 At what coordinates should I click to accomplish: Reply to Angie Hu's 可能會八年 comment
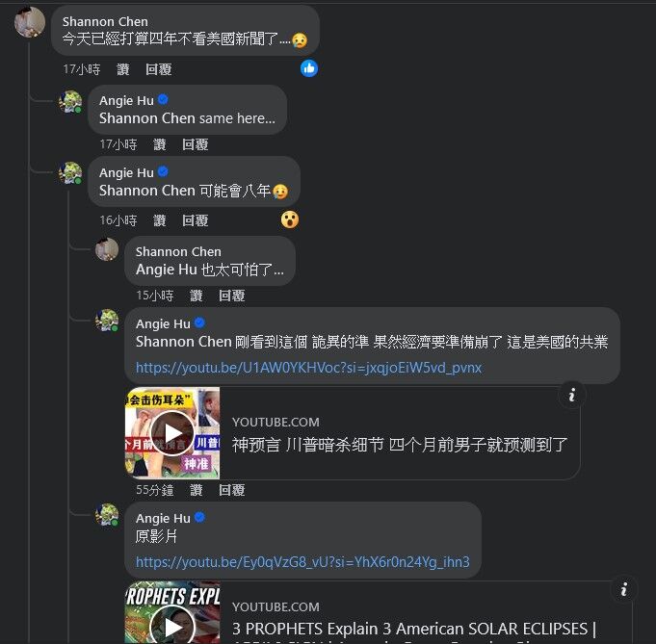coord(195,220)
